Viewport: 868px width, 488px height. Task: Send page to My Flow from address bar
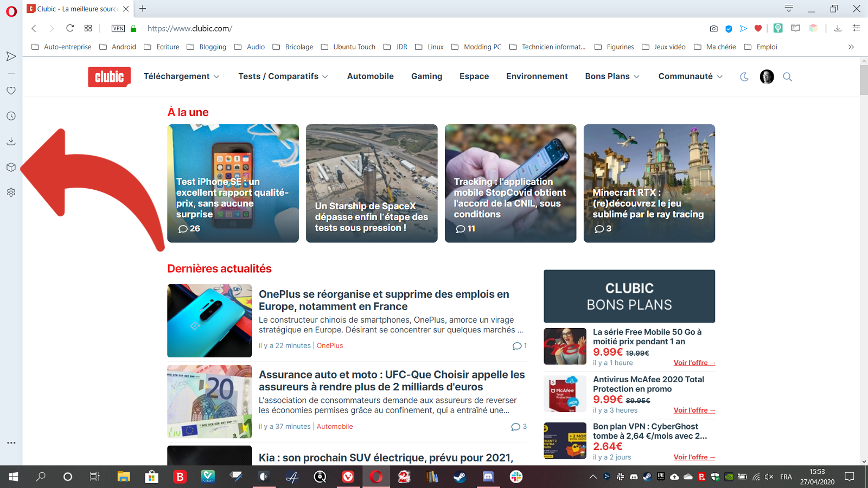click(743, 28)
